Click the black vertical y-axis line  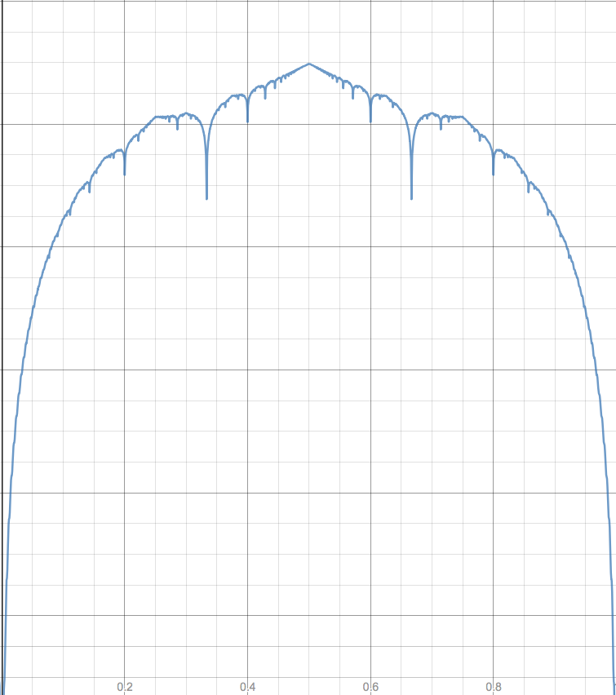tap(2, 347)
